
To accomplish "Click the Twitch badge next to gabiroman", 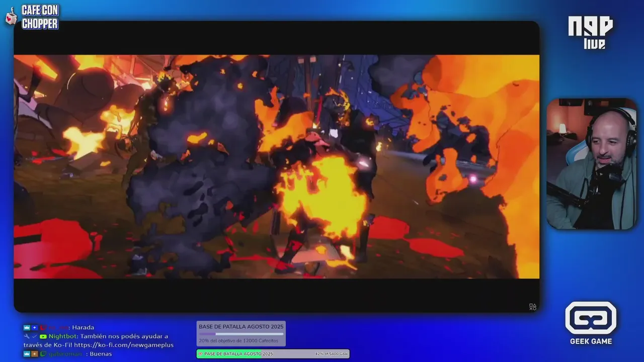I will (x=43, y=354).
